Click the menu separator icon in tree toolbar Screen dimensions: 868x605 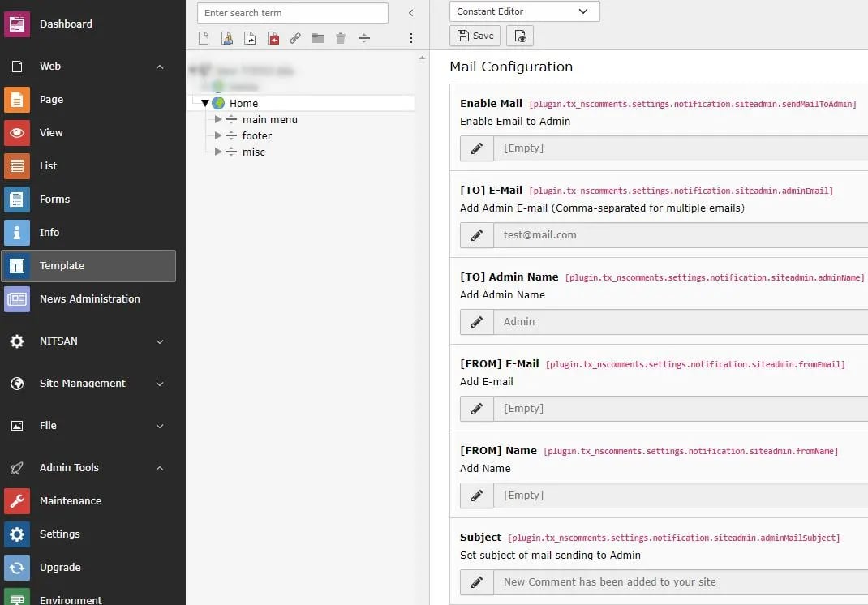tap(363, 38)
